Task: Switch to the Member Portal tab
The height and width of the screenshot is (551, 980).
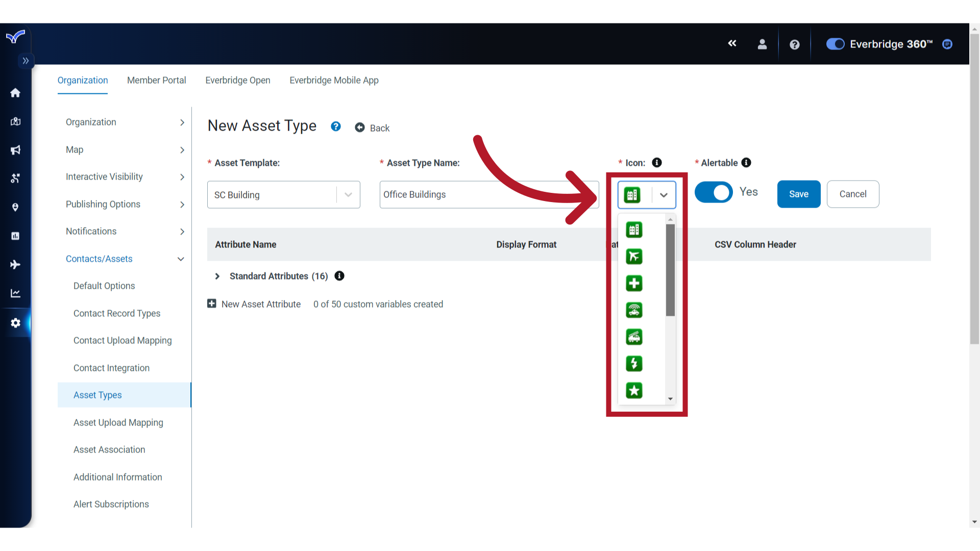Action: pos(156,80)
